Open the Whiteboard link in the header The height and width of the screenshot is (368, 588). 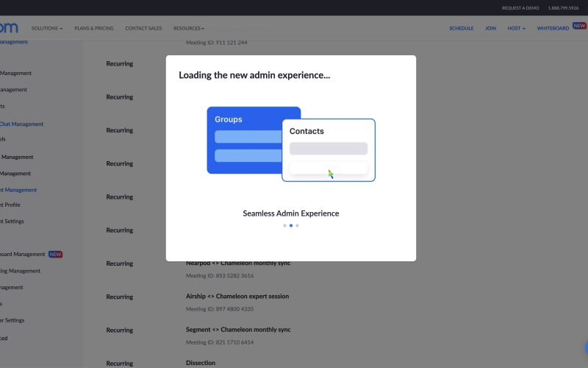(553, 28)
